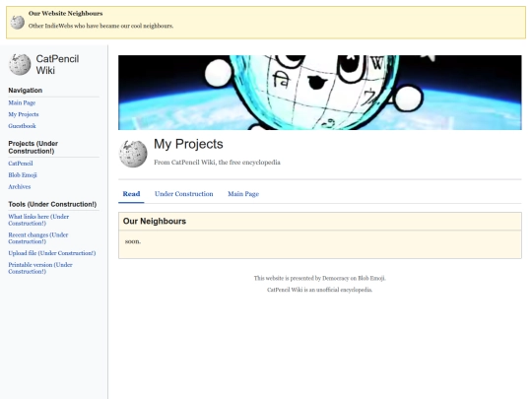Screen dimensions: 532x399
Task: Go to the CatPencil project link
Action: point(21,164)
